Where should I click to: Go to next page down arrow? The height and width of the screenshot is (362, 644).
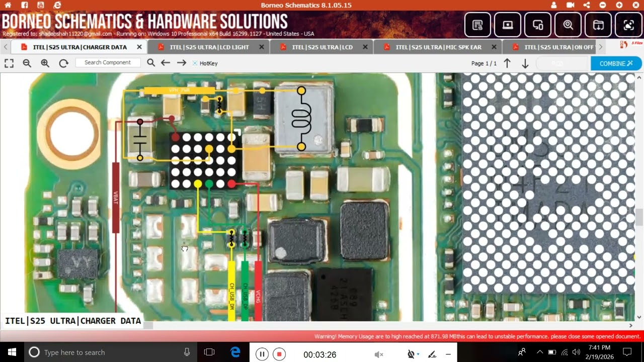525,63
